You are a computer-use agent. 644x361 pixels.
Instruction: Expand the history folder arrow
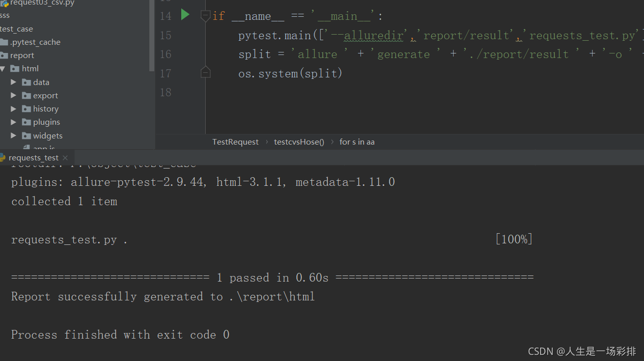[x=14, y=109]
